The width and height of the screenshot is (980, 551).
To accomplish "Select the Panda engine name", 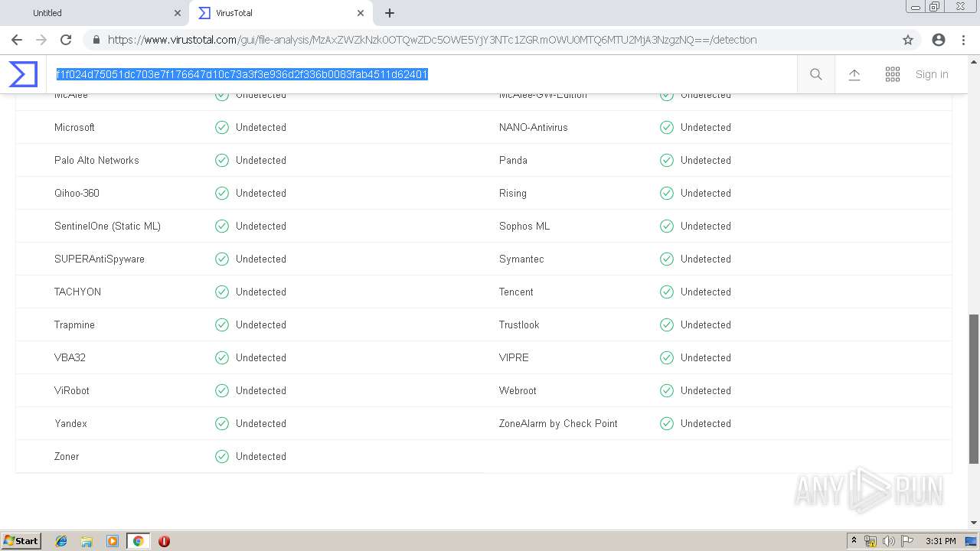I will [513, 160].
